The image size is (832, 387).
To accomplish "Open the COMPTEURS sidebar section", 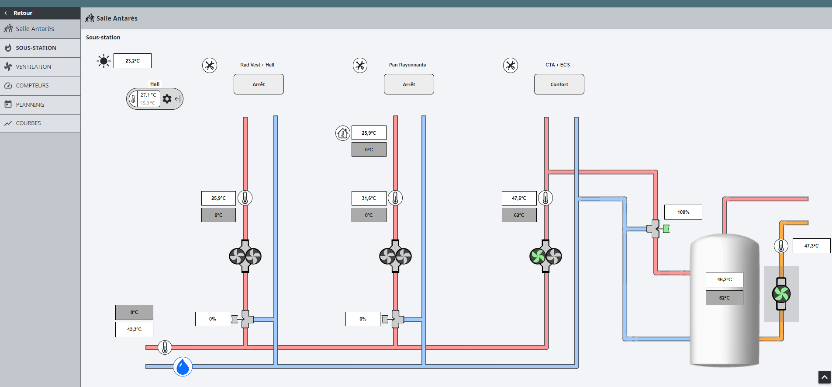I will click(x=40, y=85).
